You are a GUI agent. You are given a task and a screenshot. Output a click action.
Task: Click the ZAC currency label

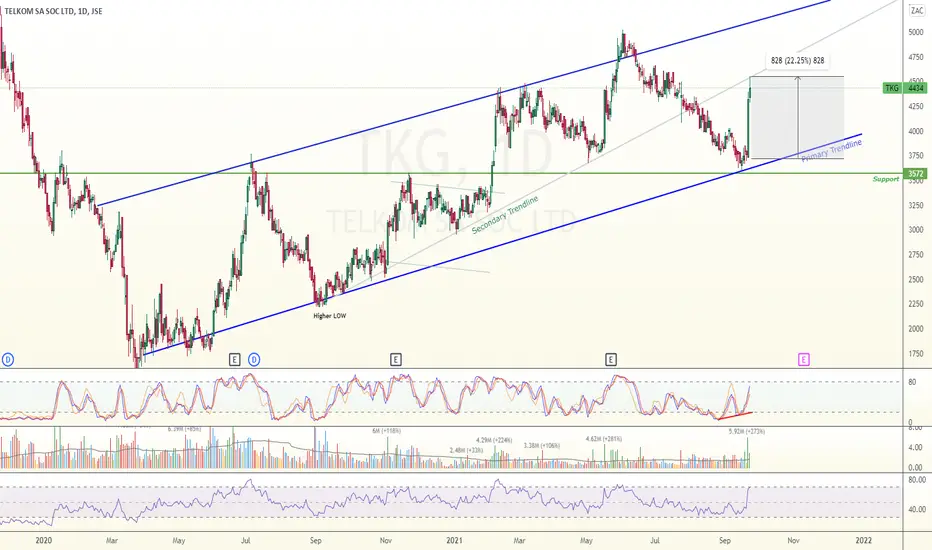(x=917, y=11)
